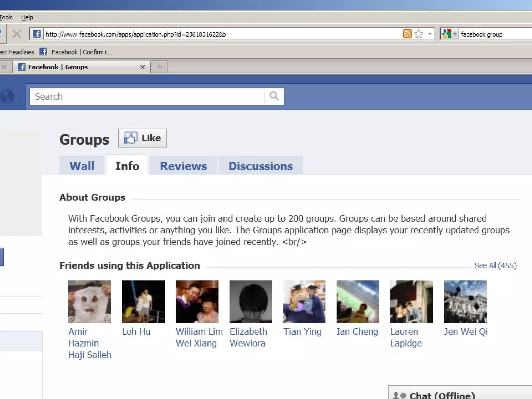Open the Chat (Offline) bar
Image resolution: width=532 pixels, height=399 pixels.
tap(442, 395)
